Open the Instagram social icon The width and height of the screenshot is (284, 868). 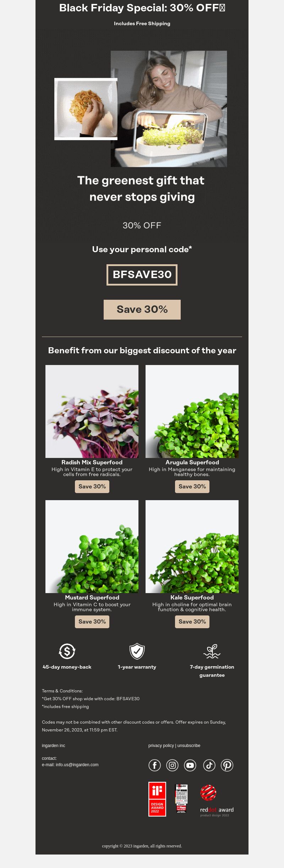coord(172,765)
